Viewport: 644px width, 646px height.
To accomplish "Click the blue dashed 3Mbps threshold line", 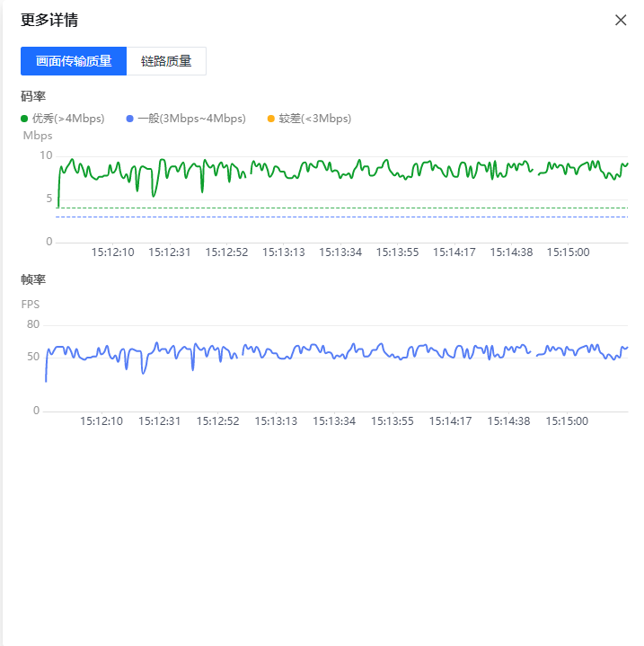I will tap(342, 217).
